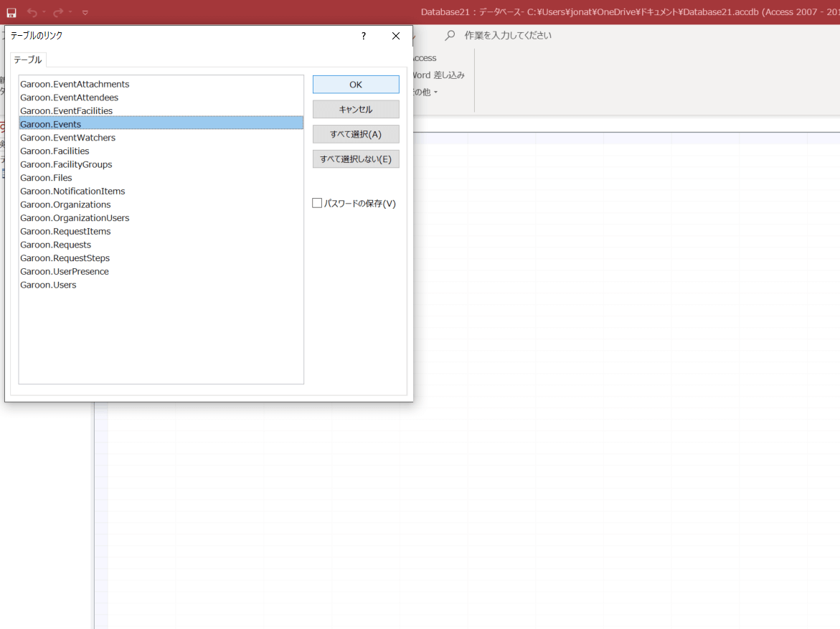Click the キャンセル button
840x629 pixels.
coord(356,109)
